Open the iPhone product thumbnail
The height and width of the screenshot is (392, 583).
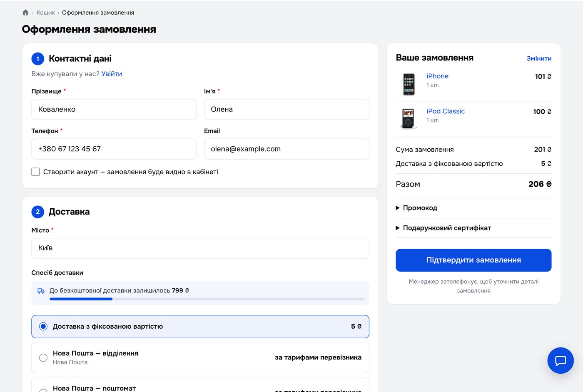(409, 84)
